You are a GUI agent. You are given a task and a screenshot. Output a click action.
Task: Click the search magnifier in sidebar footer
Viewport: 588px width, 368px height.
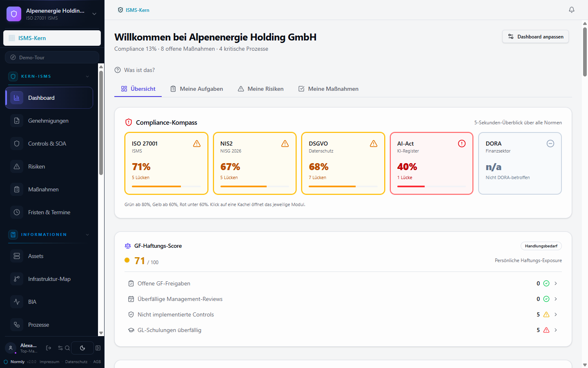(x=67, y=348)
